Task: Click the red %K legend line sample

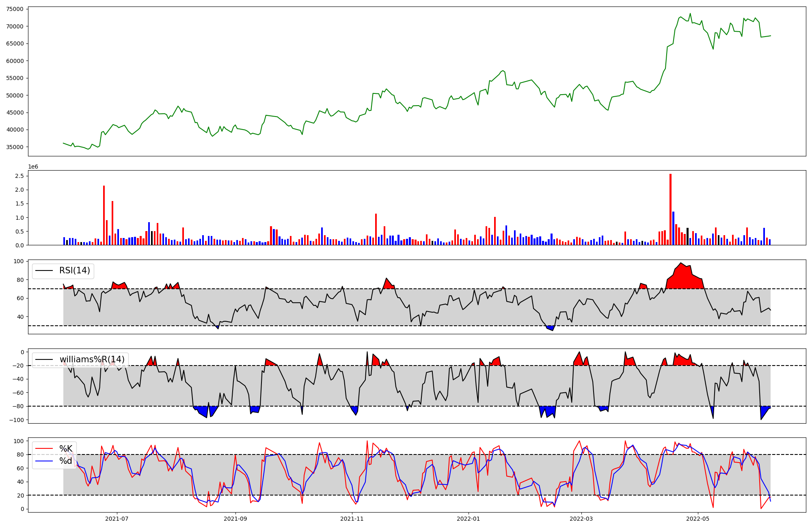Action: (44, 449)
